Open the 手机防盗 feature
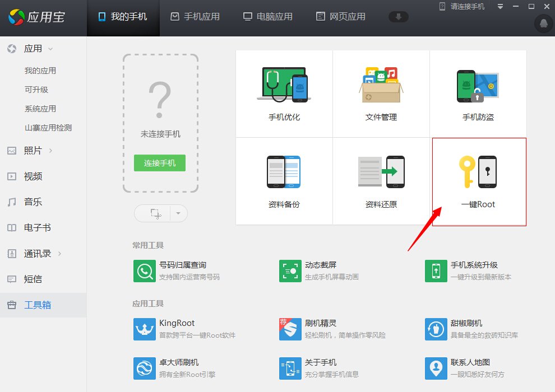 [x=478, y=92]
